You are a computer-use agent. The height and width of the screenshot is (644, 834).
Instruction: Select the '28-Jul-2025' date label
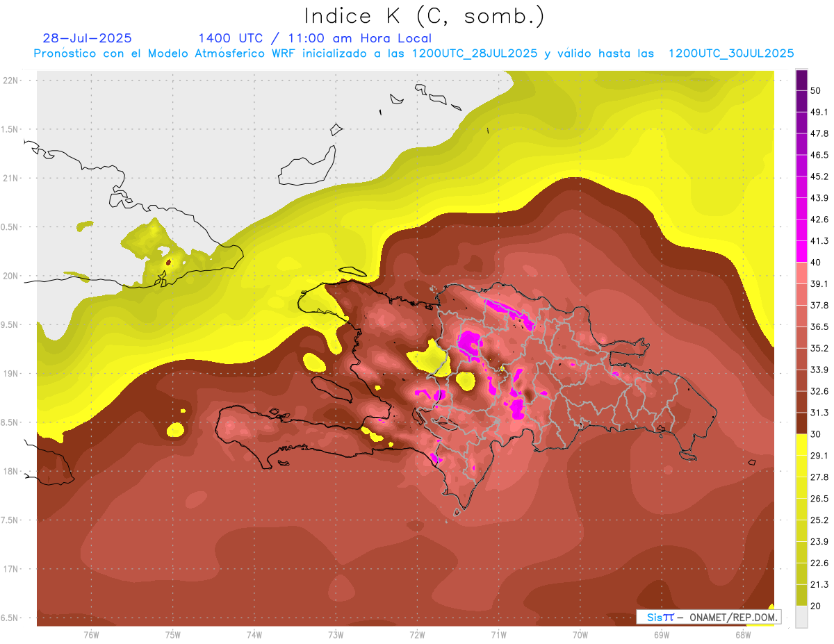coord(87,38)
